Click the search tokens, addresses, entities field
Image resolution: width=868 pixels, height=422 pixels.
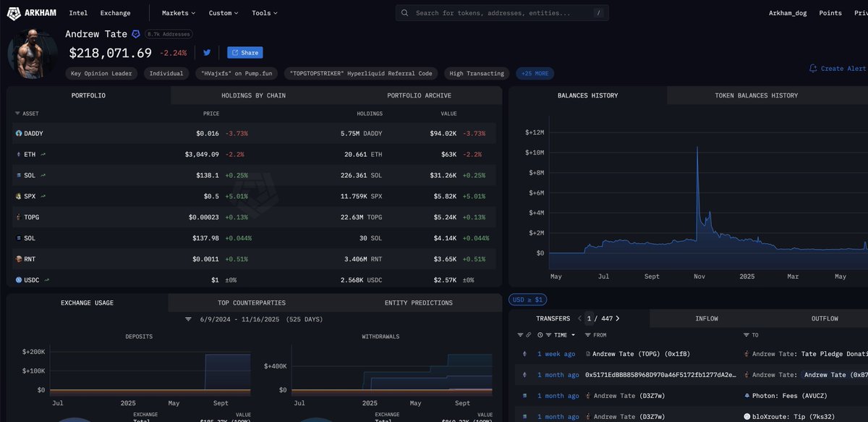pyautogui.click(x=502, y=13)
